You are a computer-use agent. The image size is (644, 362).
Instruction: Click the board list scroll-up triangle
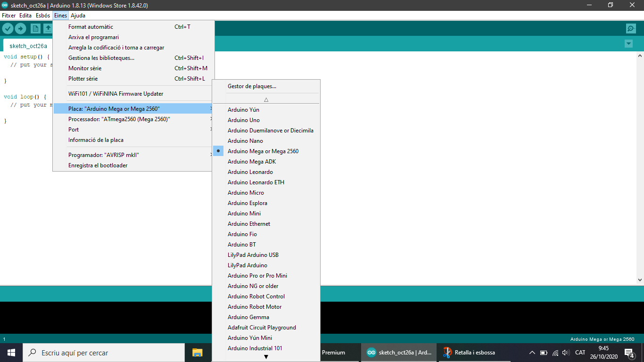click(x=266, y=99)
